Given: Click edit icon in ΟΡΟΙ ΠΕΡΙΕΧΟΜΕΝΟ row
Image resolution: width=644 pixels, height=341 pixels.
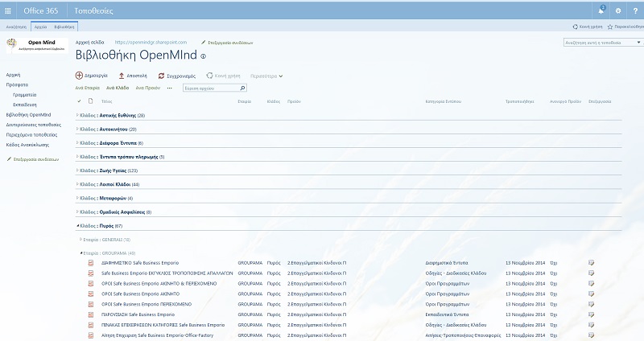Looking at the screenshot, I should click(x=591, y=304).
